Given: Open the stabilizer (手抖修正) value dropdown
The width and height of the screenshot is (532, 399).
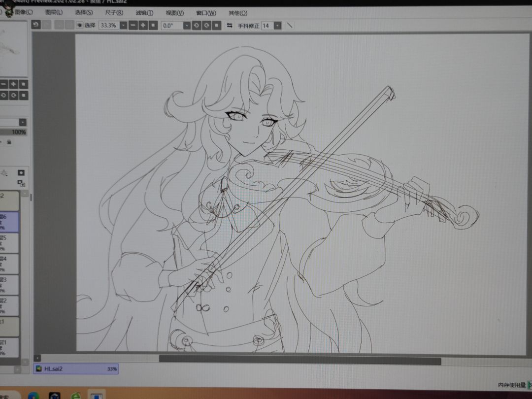Looking at the screenshot, I should [x=277, y=26].
